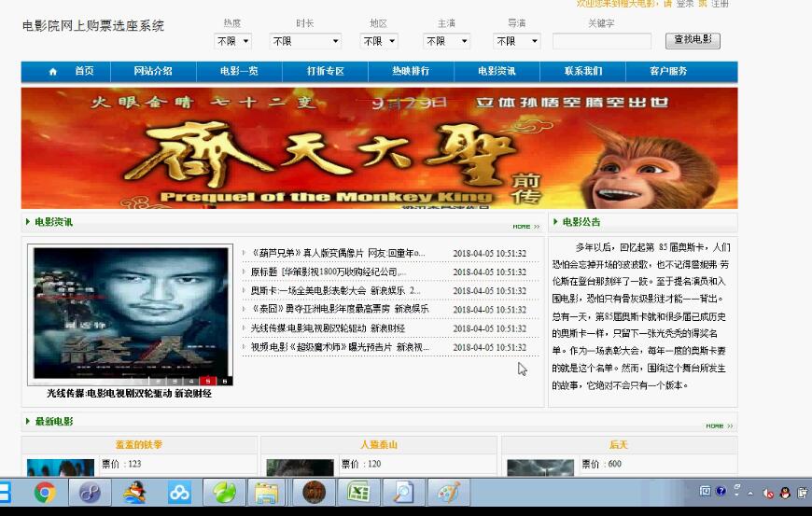Select slide 4 in poster slideshow
Screen dimensions: 812x516
point(191,382)
